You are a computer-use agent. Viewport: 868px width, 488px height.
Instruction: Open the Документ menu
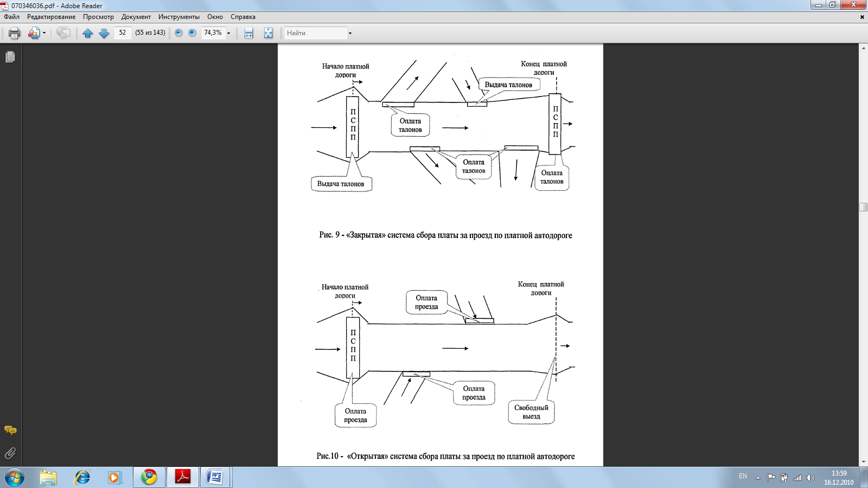[136, 17]
